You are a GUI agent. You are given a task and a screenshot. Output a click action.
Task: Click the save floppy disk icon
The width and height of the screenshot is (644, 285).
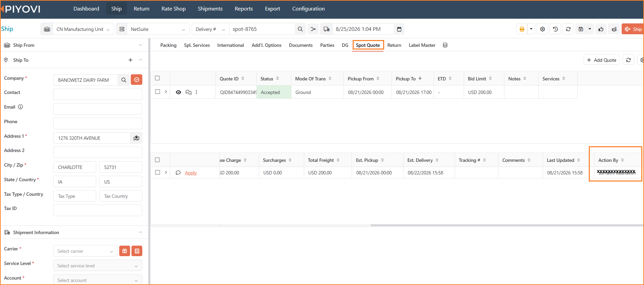pyautogui.click(x=581, y=29)
